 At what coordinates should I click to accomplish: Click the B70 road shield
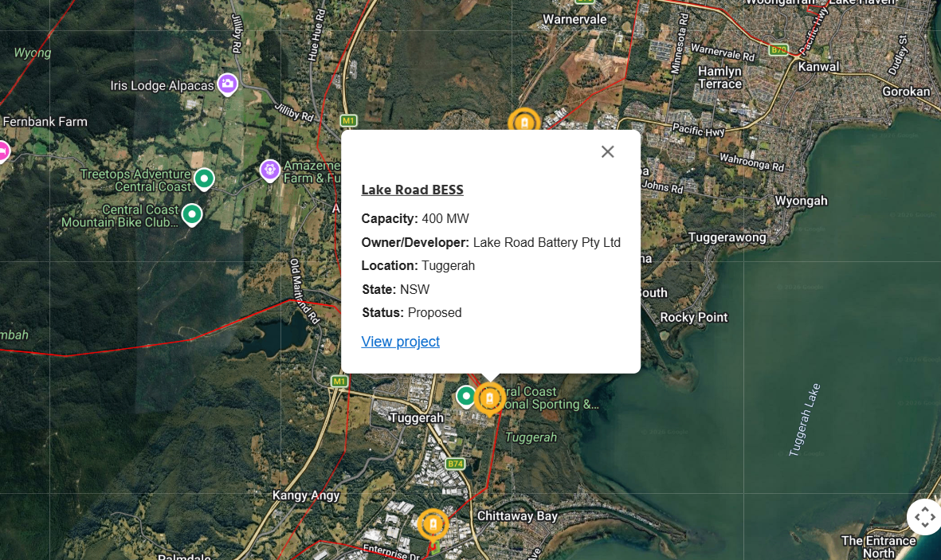pyautogui.click(x=779, y=50)
